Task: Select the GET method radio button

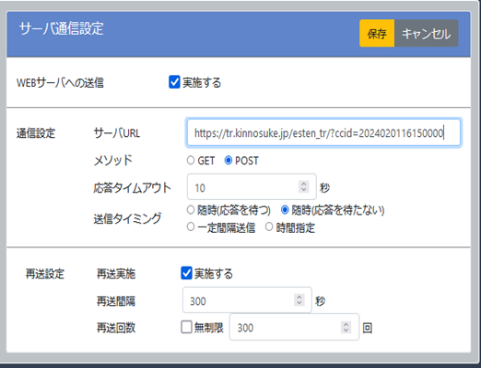Action: (190, 160)
